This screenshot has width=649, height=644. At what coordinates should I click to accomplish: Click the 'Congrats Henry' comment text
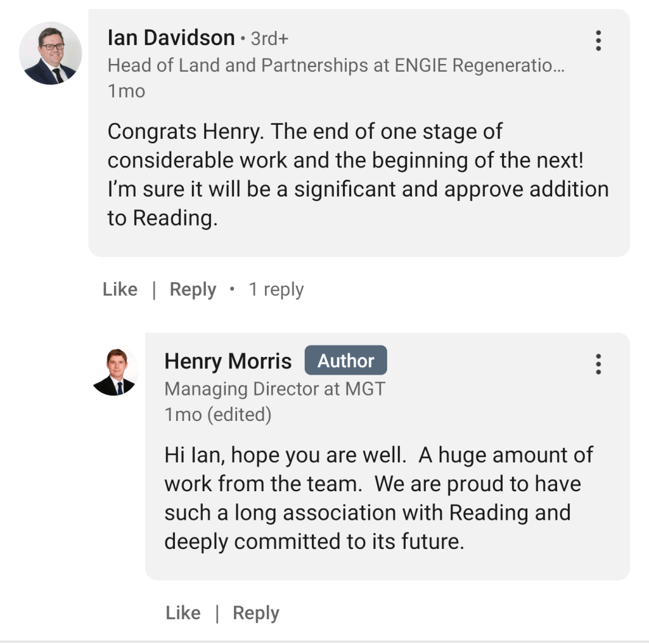pos(358,175)
